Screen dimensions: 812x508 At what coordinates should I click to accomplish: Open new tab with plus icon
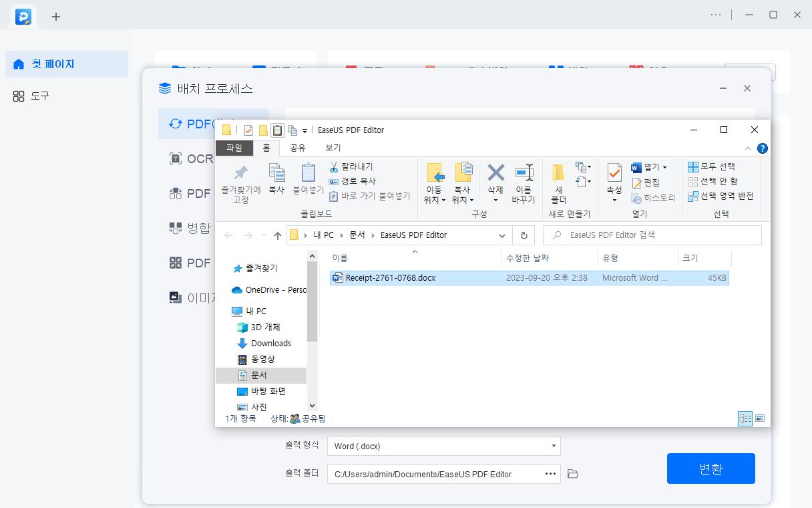56,17
